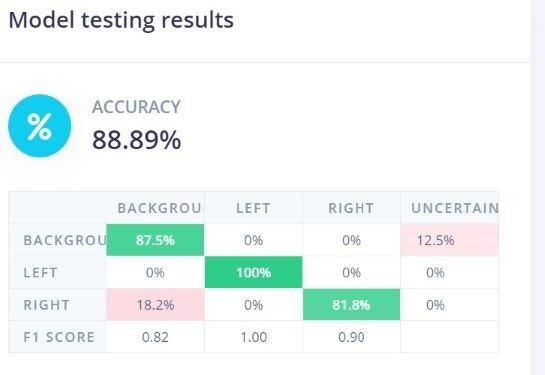Click the Model testing results heading
This screenshot has height=375, width=545.
121,20
